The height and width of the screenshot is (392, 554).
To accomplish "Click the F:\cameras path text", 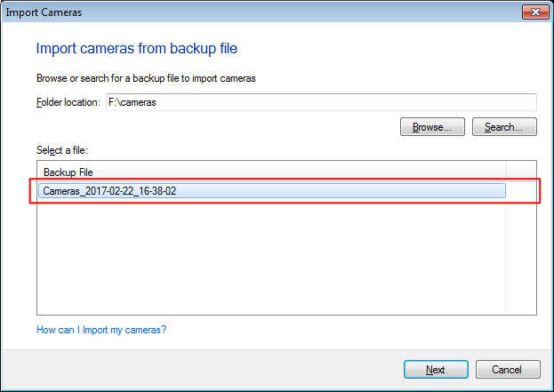I will pos(132,102).
